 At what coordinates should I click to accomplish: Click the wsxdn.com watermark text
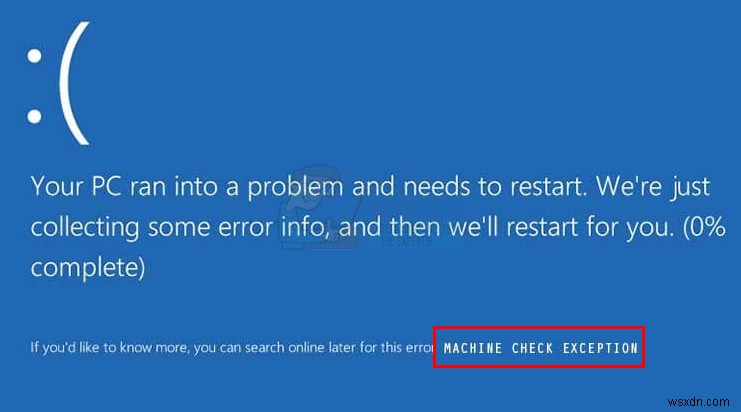click(698, 402)
